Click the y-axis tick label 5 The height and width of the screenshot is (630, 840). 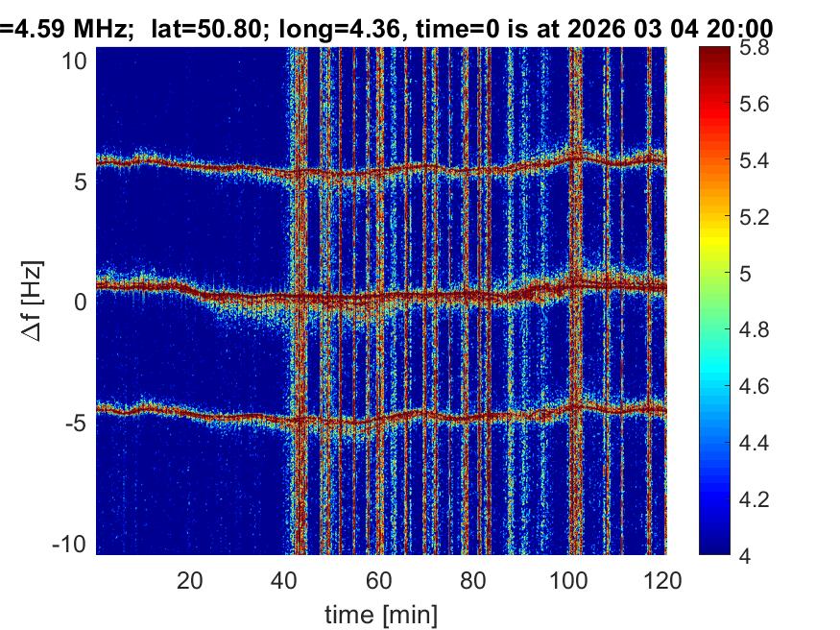[83, 182]
